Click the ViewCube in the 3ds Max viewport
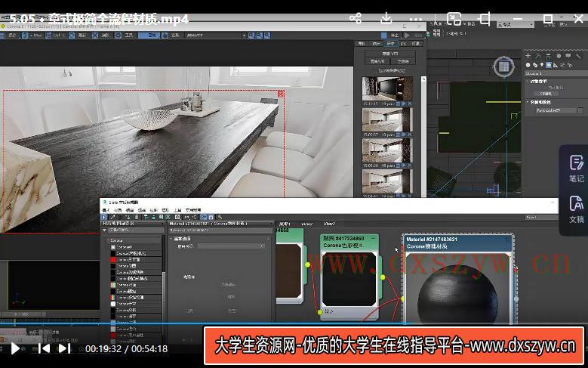 pos(503,66)
